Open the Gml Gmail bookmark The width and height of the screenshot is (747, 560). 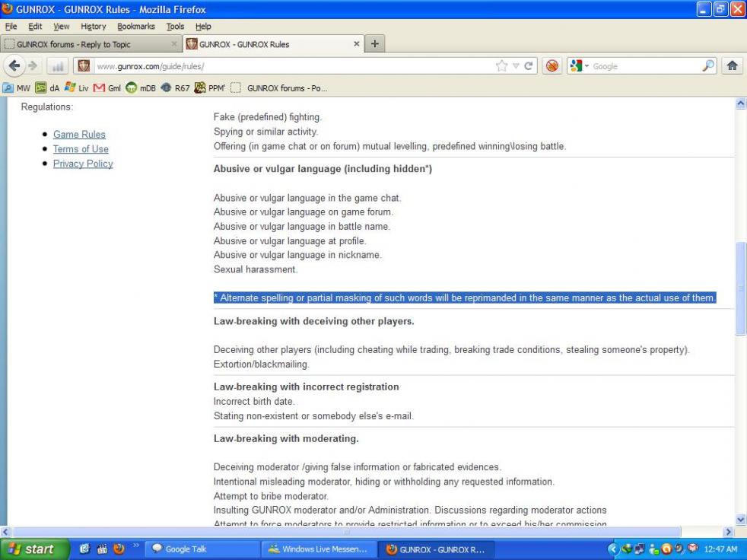point(107,87)
